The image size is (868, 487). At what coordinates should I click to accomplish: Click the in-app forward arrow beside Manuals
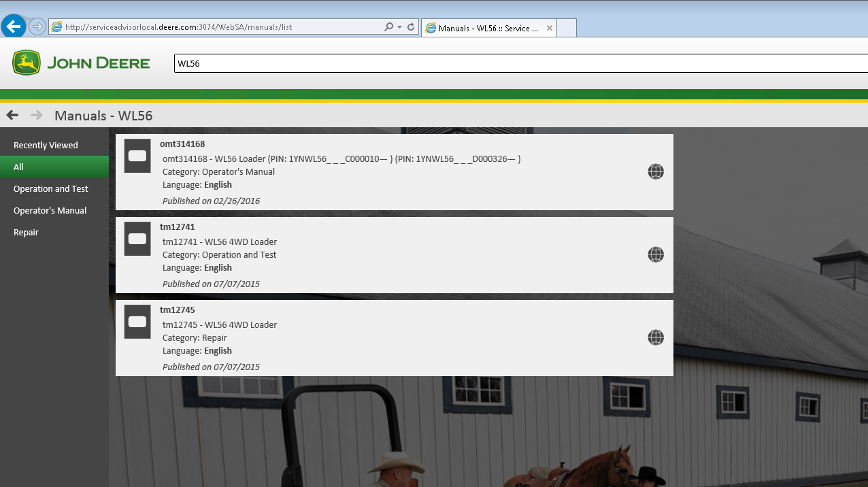(x=37, y=115)
